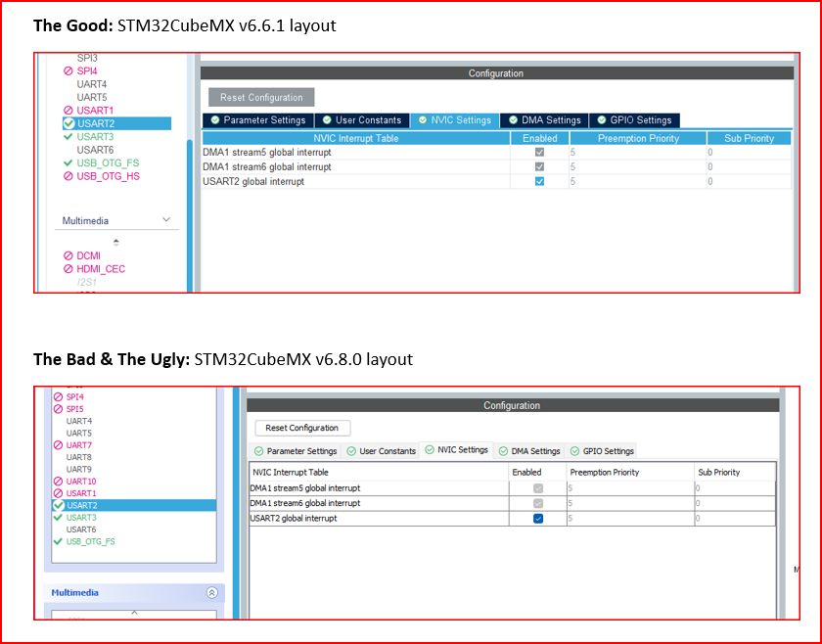
Task: Click the Enabled column header in v6.6.1
Action: point(539,138)
